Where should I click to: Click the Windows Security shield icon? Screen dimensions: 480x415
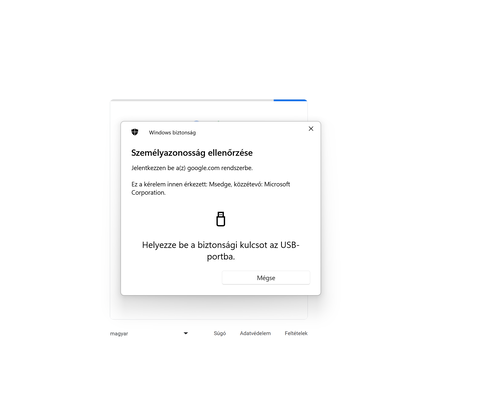(x=135, y=132)
